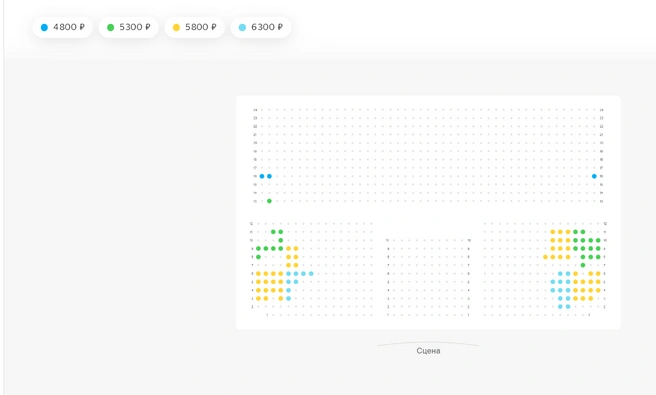The image size is (656, 395).
Task: Pick rightmost yellow seat in right block row 4
Action: click(598, 290)
